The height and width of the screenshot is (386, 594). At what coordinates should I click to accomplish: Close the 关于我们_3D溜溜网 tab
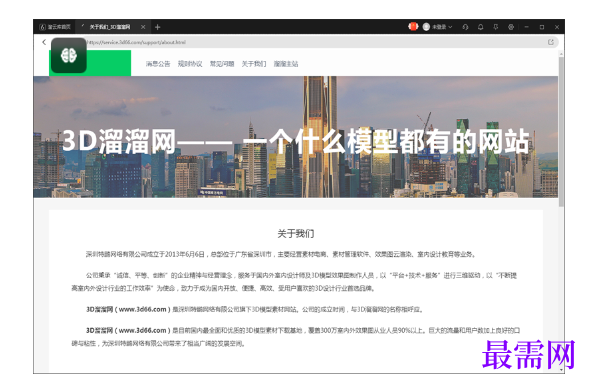coord(143,27)
